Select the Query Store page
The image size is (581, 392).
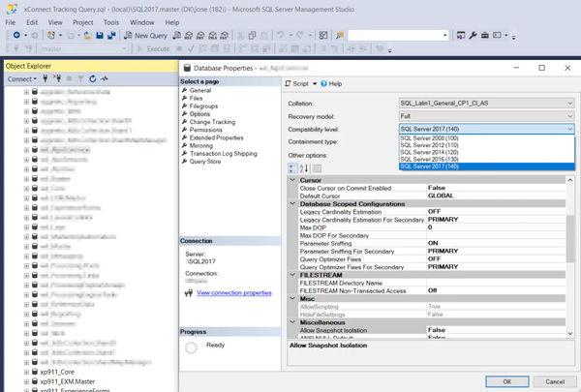pyautogui.click(x=205, y=162)
